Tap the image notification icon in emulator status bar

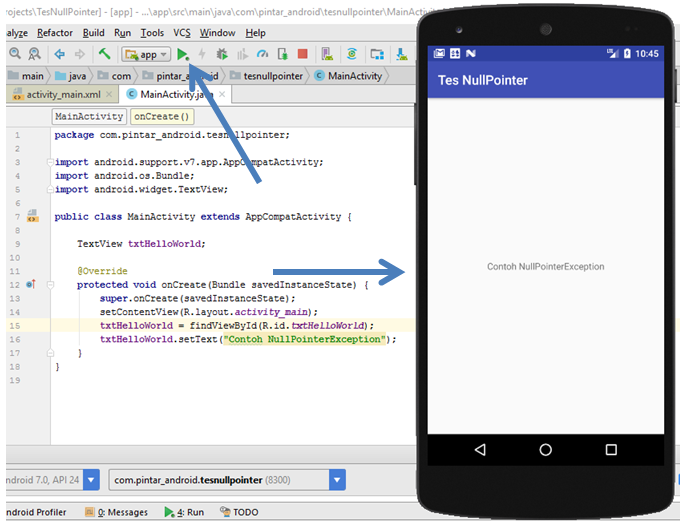pyautogui.click(x=439, y=53)
